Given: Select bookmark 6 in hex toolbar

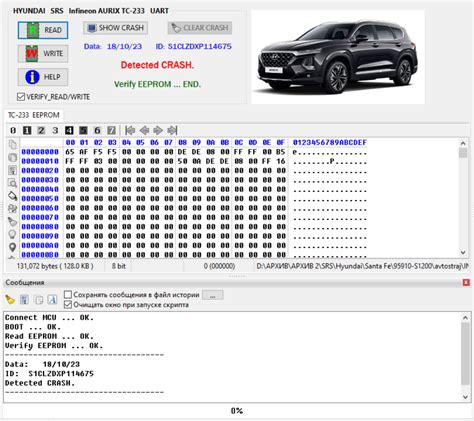Looking at the screenshot, I should (x=97, y=130).
